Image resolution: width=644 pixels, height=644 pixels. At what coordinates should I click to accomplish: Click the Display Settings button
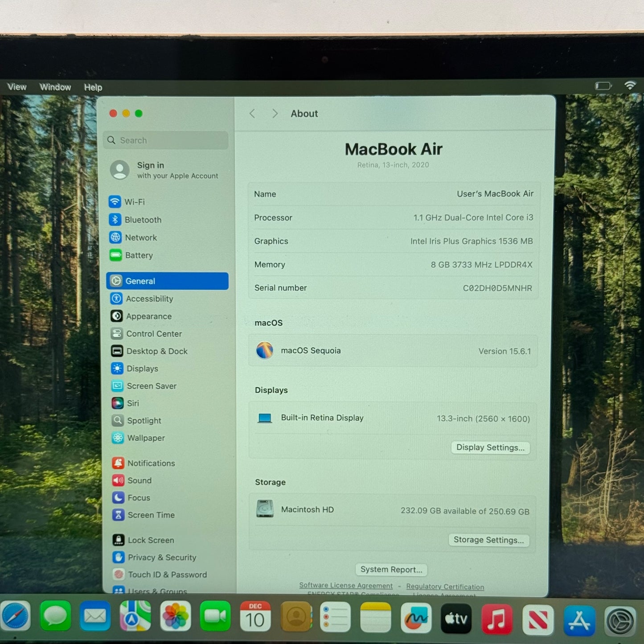click(x=490, y=447)
